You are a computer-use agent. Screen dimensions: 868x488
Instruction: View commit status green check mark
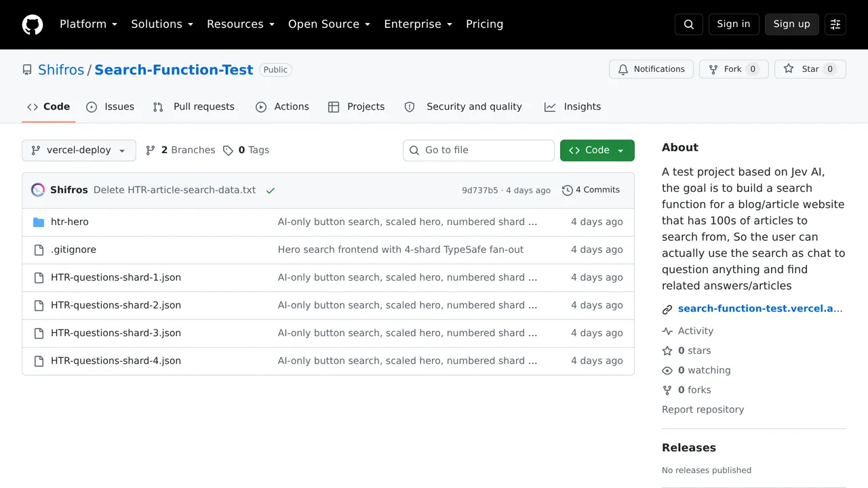pyautogui.click(x=271, y=190)
